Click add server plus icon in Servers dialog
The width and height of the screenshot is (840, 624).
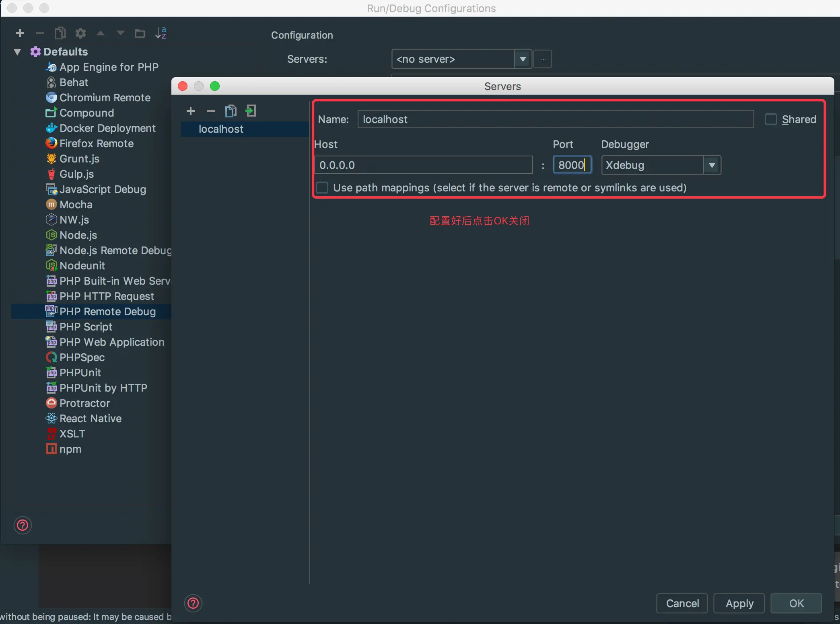tap(191, 111)
